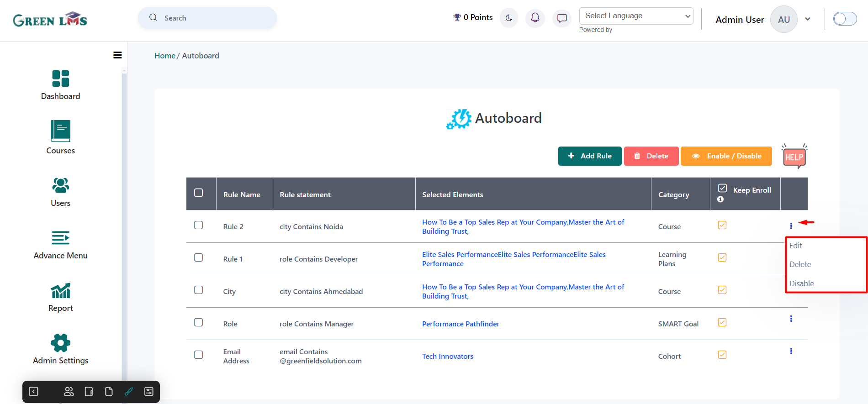
Task: Open Performance Pathfinder link
Action: [460, 324]
